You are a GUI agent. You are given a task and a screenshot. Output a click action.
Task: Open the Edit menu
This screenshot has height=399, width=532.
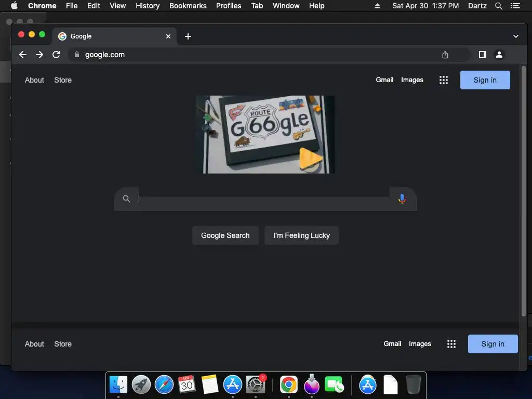94,6
